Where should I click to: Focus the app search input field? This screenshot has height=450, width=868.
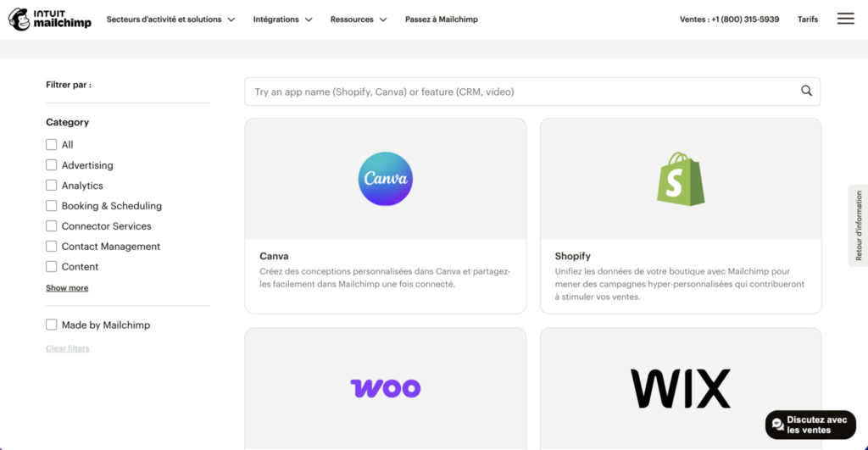pyautogui.click(x=532, y=92)
